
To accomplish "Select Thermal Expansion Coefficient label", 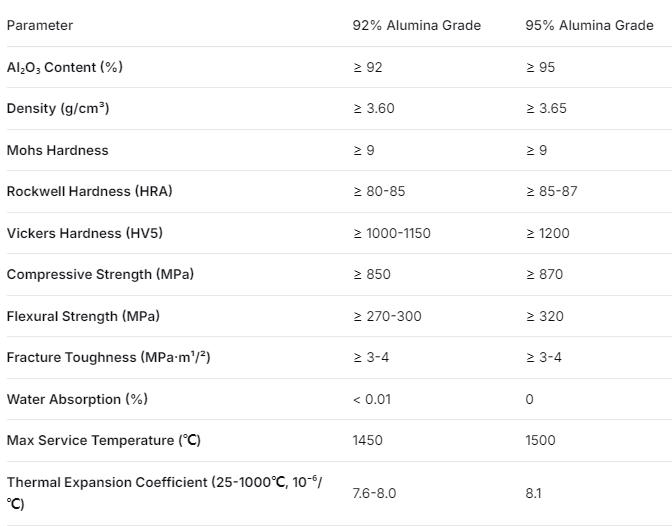I will pyautogui.click(x=165, y=493).
